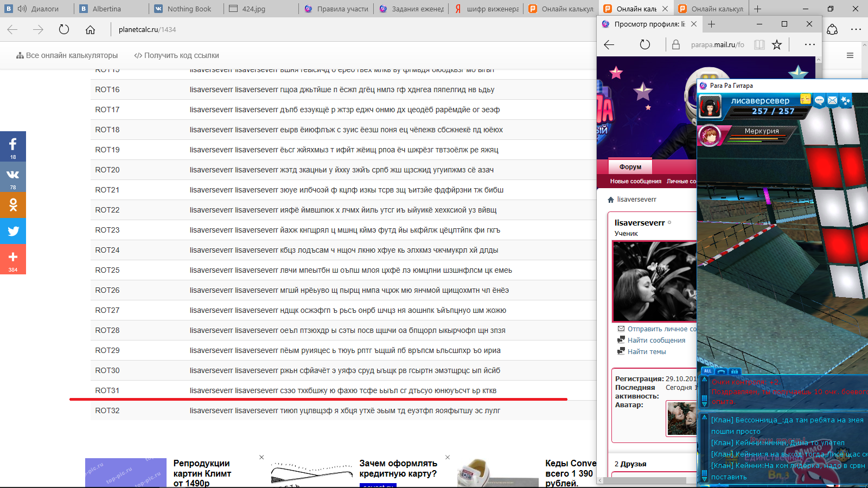Click the 2 Друзья heading
868x488 pixels.
click(630, 464)
